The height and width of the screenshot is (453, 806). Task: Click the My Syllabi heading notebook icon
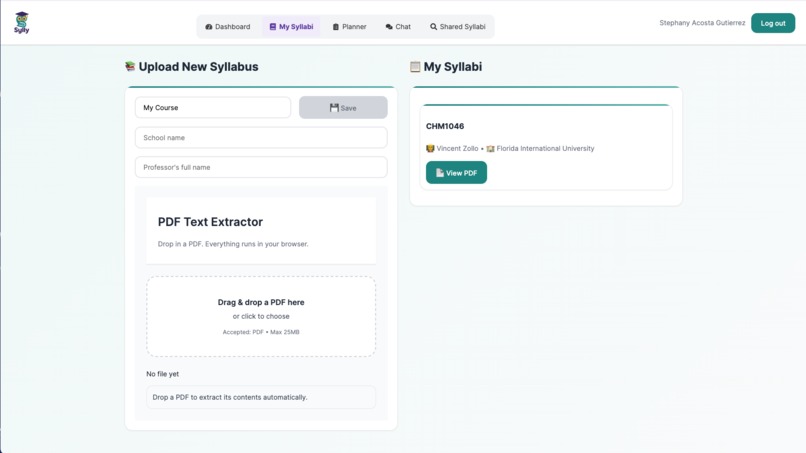pyautogui.click(x=415, y=66)
